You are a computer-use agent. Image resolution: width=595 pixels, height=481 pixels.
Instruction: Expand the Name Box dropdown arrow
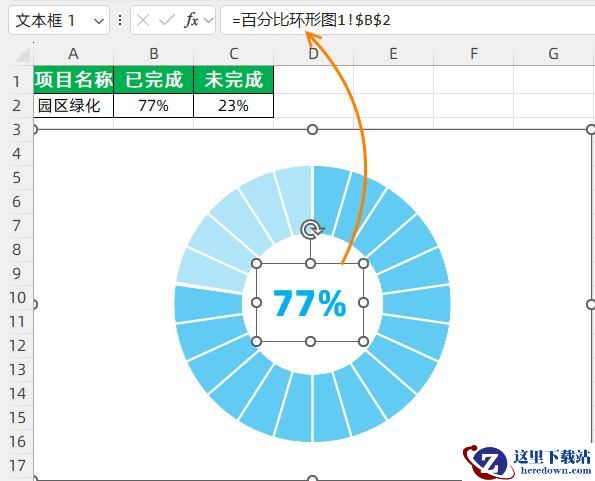[x=99, y=21]
